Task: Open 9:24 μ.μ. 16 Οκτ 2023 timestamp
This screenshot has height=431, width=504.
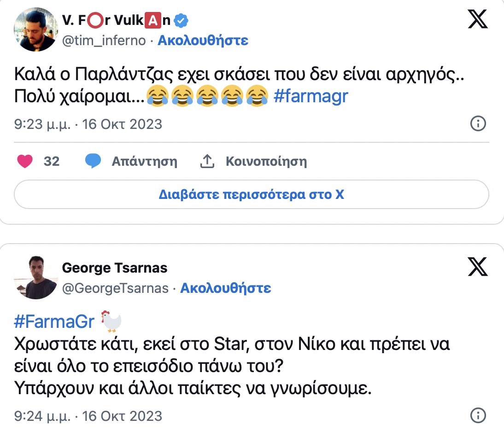Action: point(88,416)
